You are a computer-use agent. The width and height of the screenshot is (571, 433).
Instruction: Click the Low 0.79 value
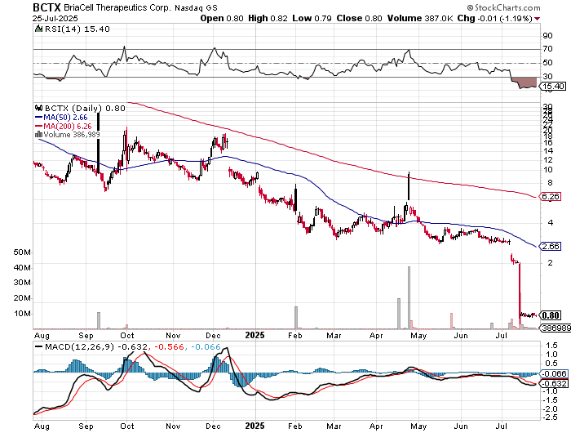pos(312,18)
